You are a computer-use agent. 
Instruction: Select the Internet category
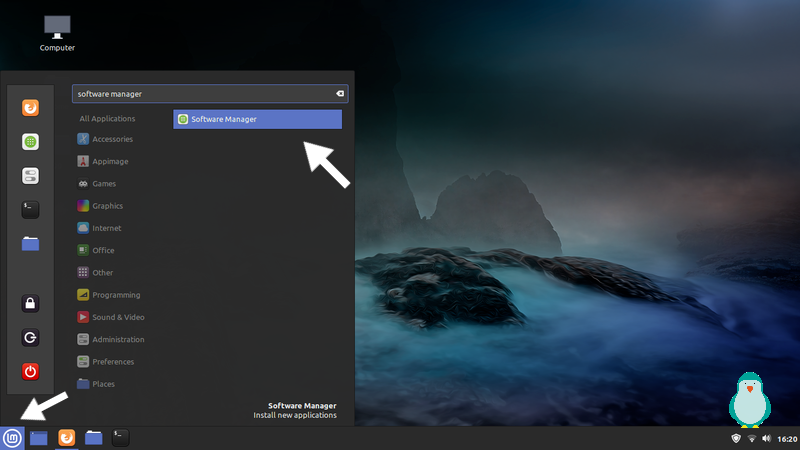tap(99, 228)
